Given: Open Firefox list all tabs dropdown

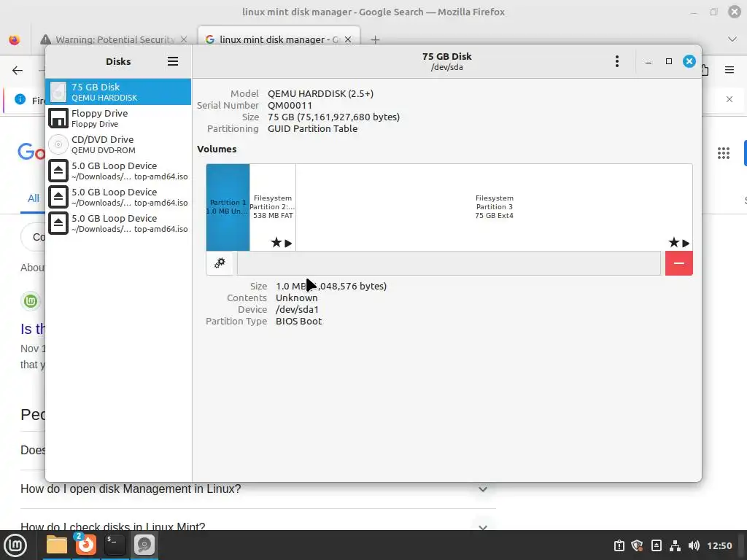Looking at the screenshot, I should tap(732, 39).
